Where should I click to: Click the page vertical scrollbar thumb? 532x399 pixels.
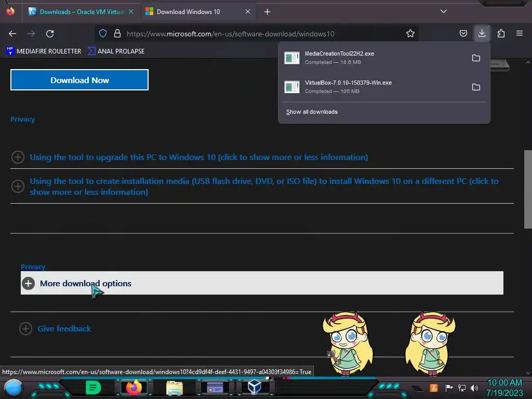[x=528, y=189]
